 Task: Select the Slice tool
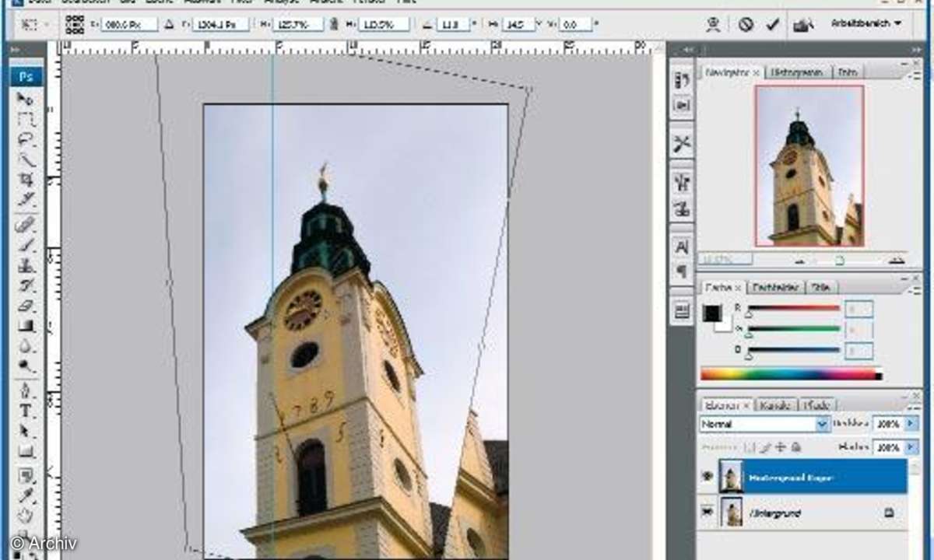pyautogui.click(x=26, y=201)
